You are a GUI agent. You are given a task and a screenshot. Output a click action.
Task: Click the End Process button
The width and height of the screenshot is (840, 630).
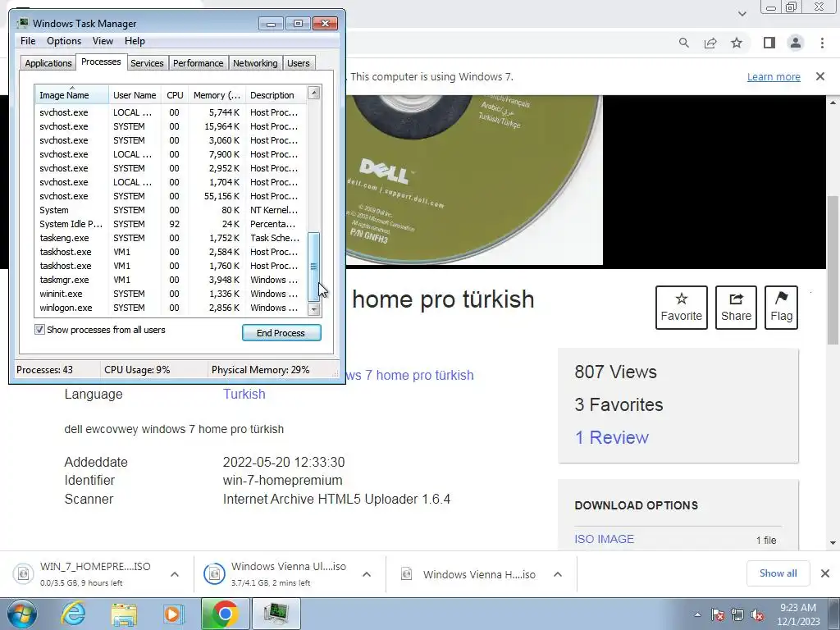click(x=281, y=333)
